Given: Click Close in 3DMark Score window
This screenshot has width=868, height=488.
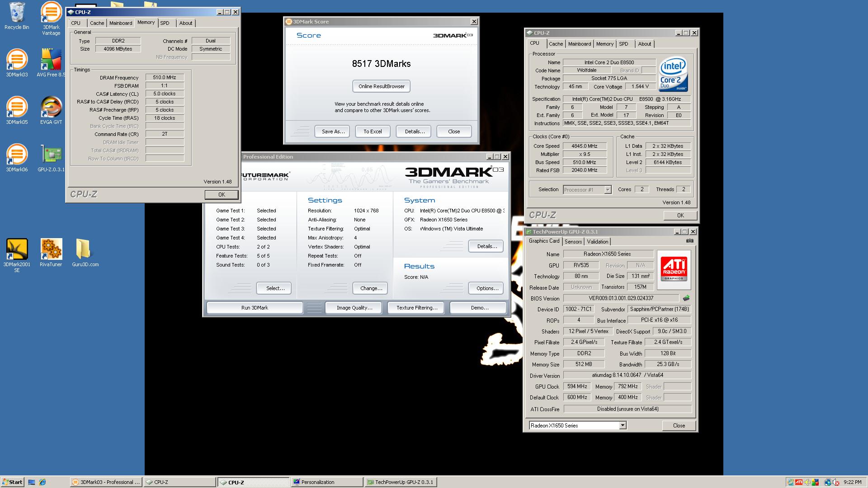Looking at the screenshot, I should point(454,131).
